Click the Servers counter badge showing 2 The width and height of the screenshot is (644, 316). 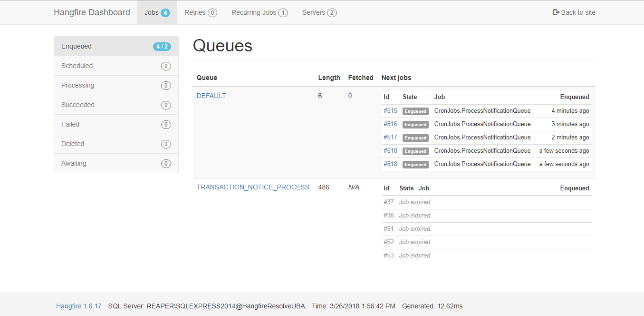coord(333,13)
